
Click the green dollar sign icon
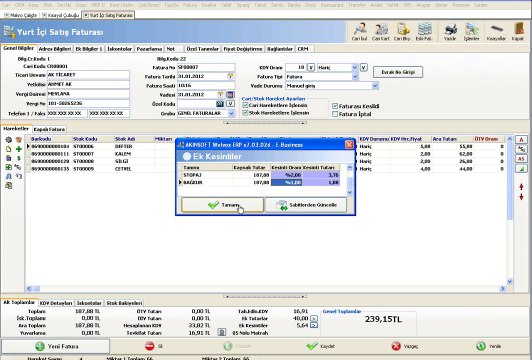(x=19, y=158)
